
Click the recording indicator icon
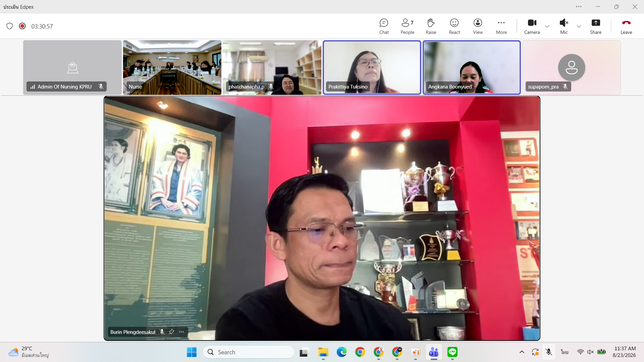tap(22, 26)
